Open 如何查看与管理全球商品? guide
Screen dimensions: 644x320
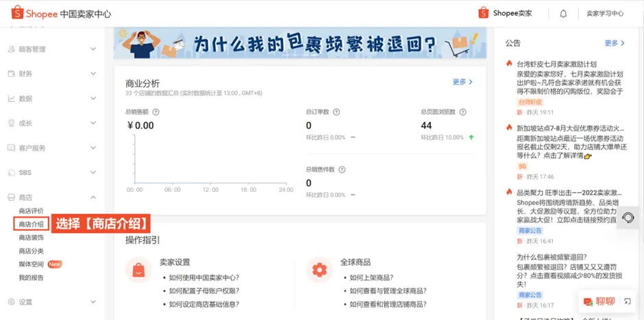click(388, 291)
